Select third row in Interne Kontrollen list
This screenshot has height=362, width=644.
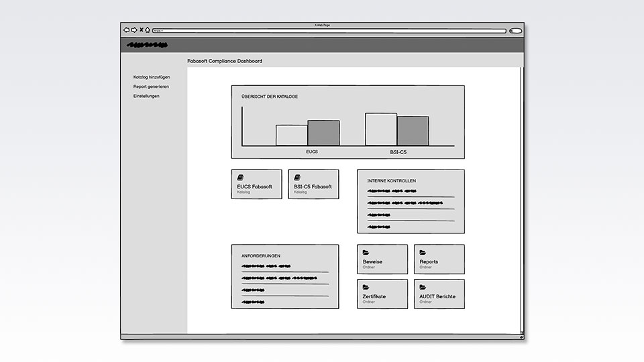click(411, 215)
